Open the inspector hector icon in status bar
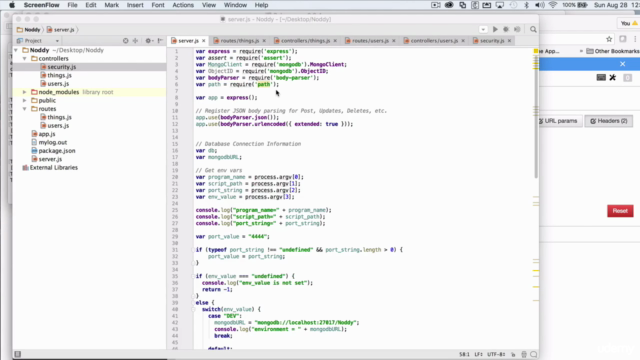The image size is (640, 360). coord(524,354)
